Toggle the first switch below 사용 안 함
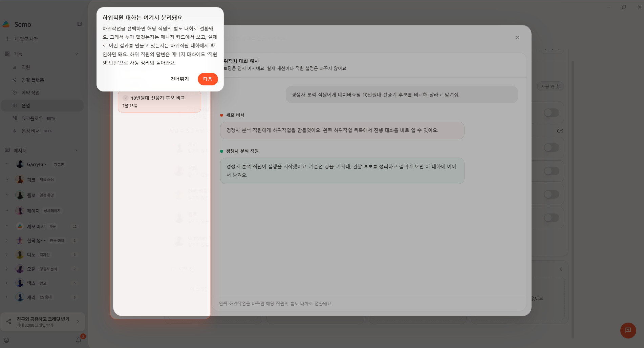The height and width of the screenshot is (348, 644). pos(551,113)
